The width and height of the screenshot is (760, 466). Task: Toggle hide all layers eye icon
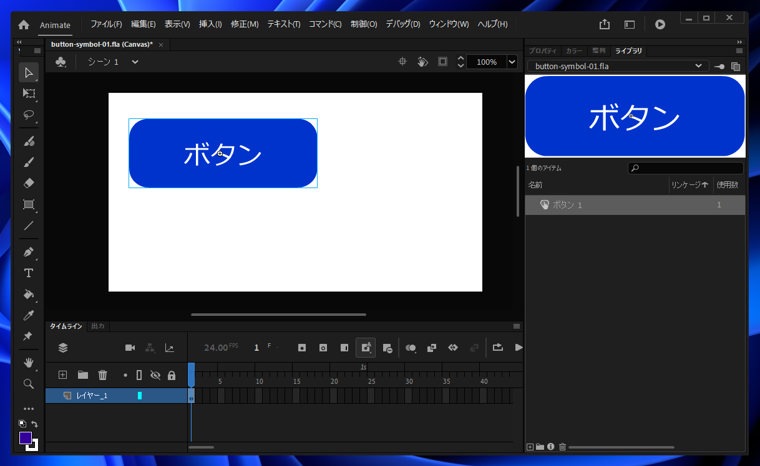click(x=155, y=375)
